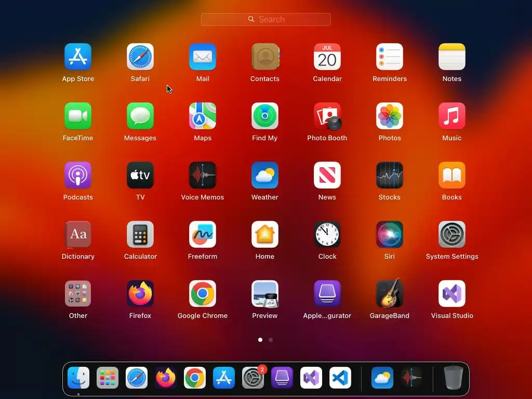Launch the Home app

click(x=265, y=234)
